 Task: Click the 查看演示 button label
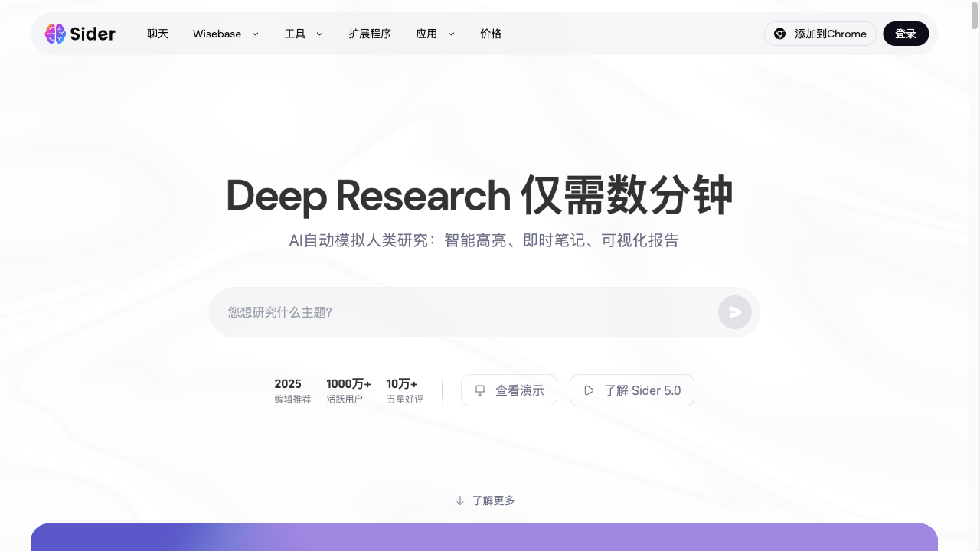point(519,390)
